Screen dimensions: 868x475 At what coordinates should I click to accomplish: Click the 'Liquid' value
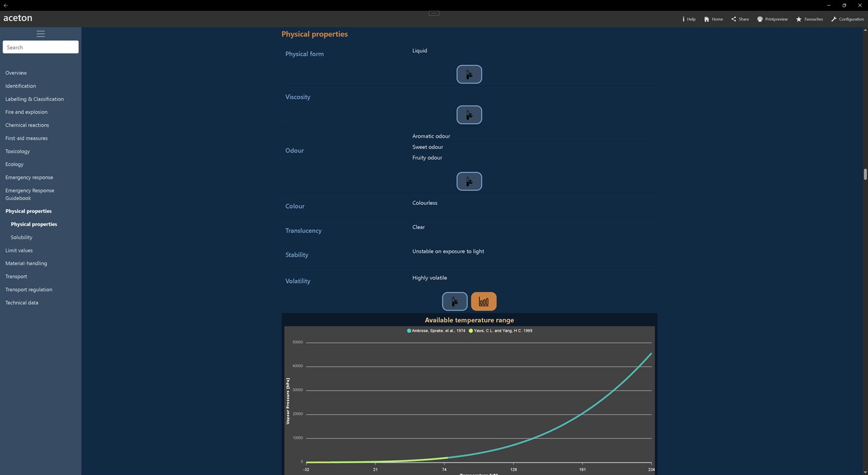[x=419, y=50]
